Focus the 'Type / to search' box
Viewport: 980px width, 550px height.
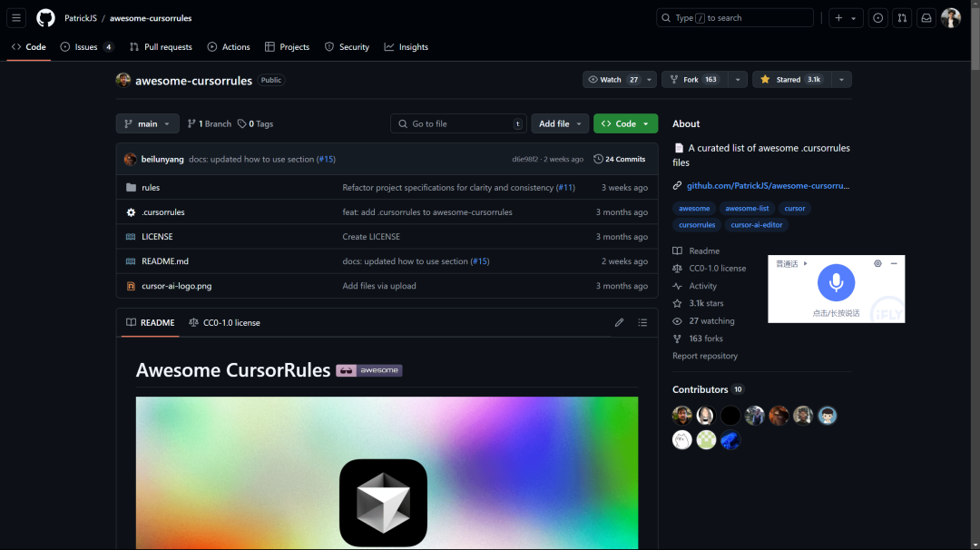pyautogui.click(x=734, y=18)
